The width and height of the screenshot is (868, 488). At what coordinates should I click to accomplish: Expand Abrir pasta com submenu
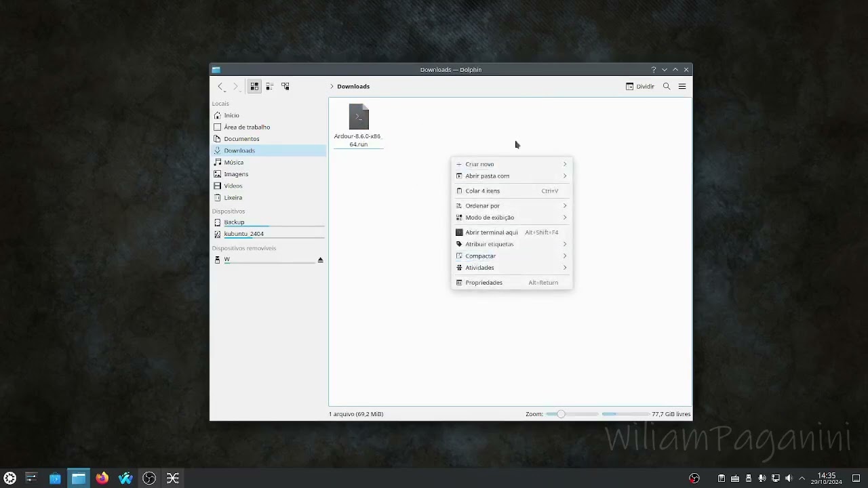[x=511, y=176]
